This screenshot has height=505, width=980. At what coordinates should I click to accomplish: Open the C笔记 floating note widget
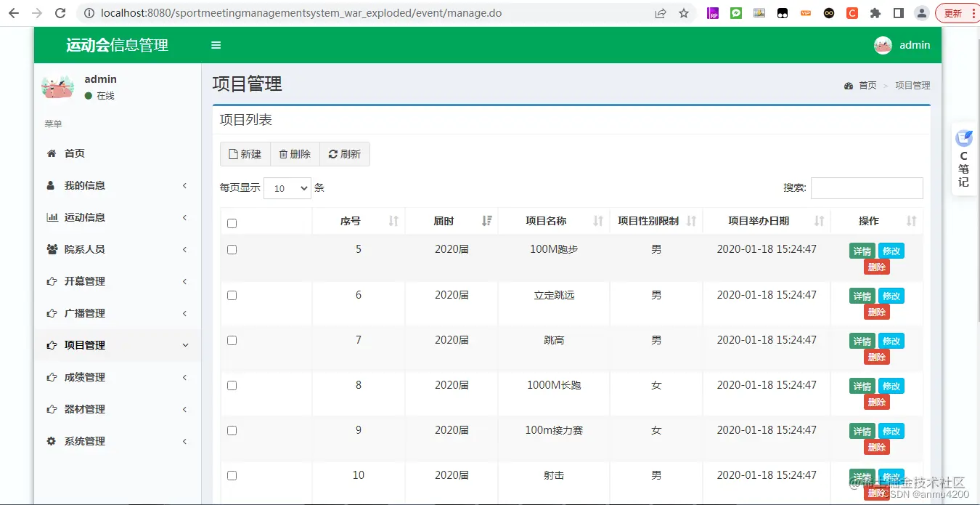click(964, 158)
